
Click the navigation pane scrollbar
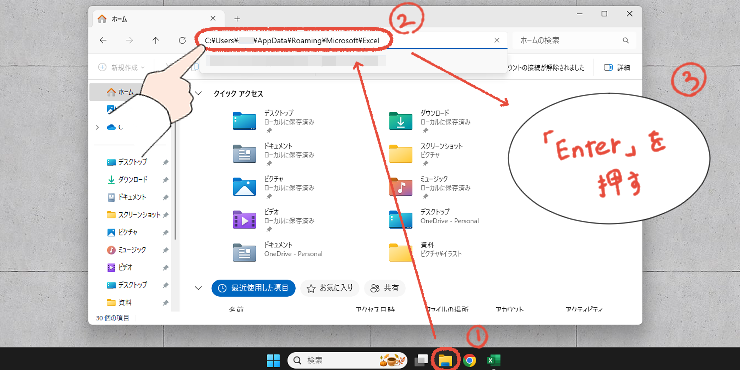176,179
